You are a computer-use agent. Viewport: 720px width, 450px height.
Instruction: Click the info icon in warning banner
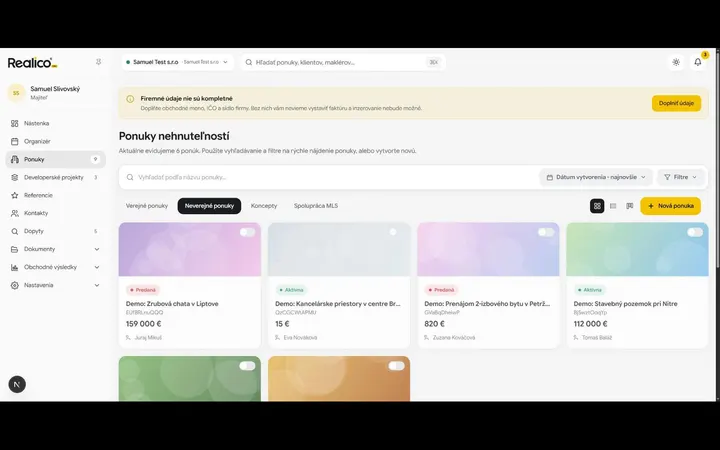[130, 99]
